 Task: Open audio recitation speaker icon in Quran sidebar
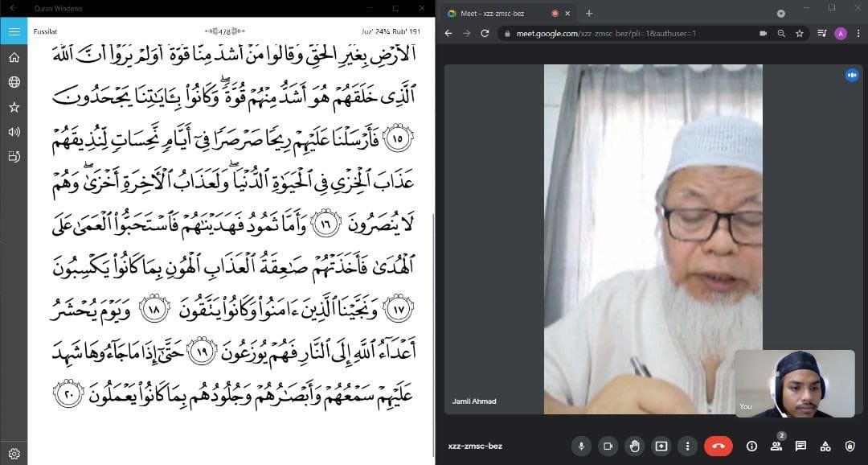(x=14, y=132)
